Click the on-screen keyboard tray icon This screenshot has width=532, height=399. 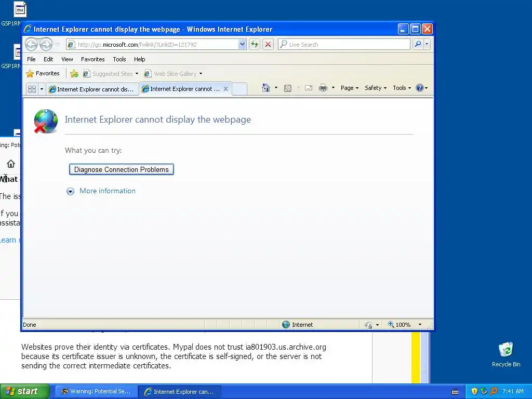coord(455,392)
